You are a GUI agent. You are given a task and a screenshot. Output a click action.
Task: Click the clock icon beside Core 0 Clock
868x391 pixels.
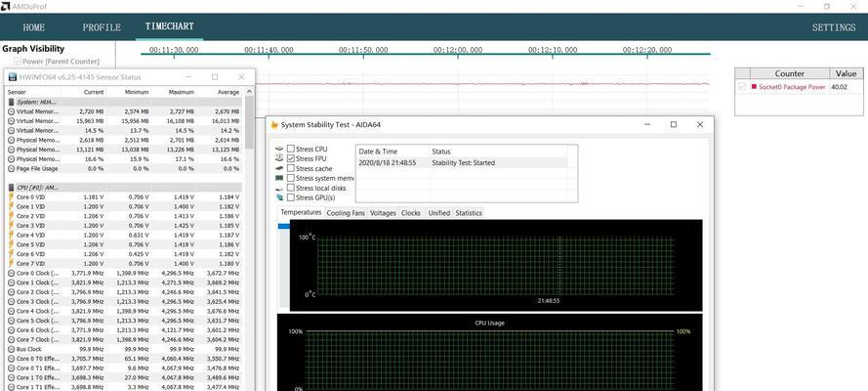(x=12, y=273)
